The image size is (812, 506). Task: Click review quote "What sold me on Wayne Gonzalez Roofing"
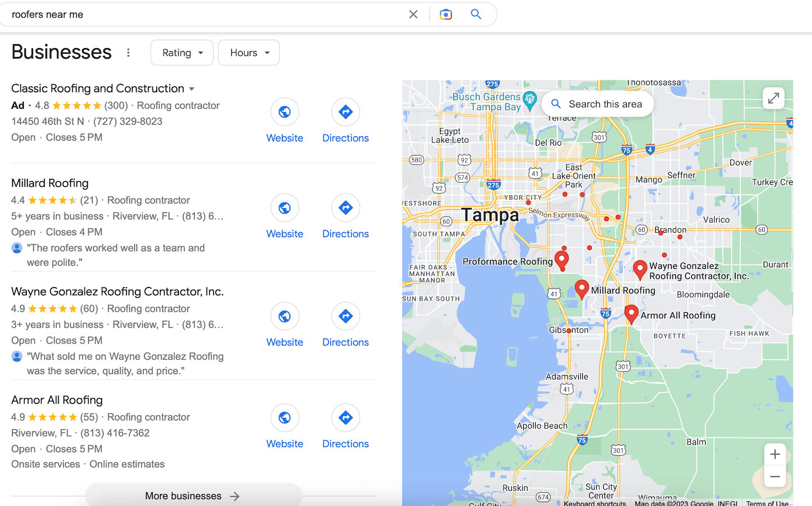[x=125, y=364]
